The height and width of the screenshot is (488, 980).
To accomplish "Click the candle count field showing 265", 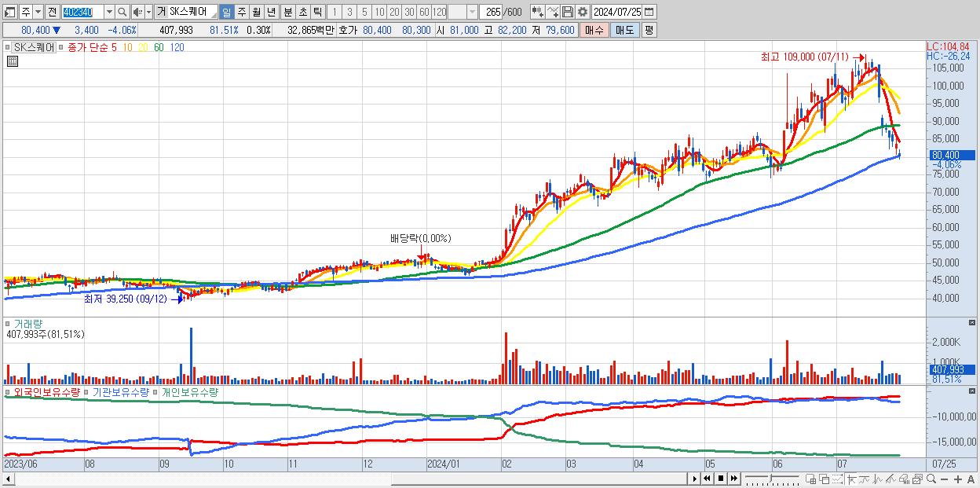I will pos(491,13).
